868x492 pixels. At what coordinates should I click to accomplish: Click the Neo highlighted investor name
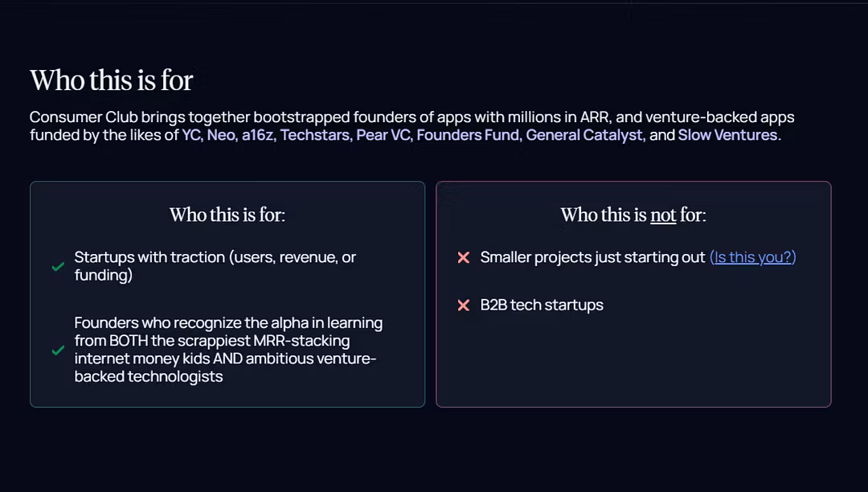tap(222, 135)
